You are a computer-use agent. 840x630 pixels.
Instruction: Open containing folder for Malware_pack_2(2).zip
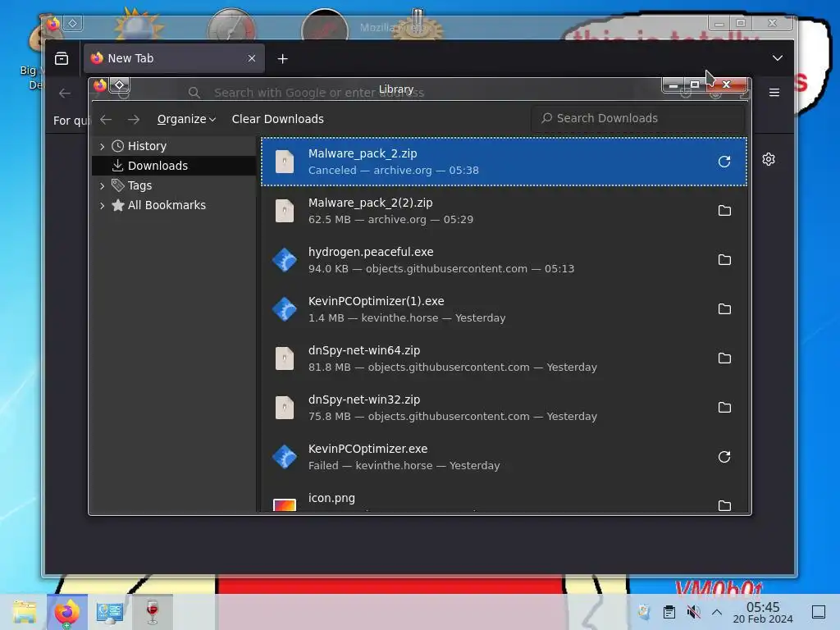pyautogui.click(x=724, y=211)
